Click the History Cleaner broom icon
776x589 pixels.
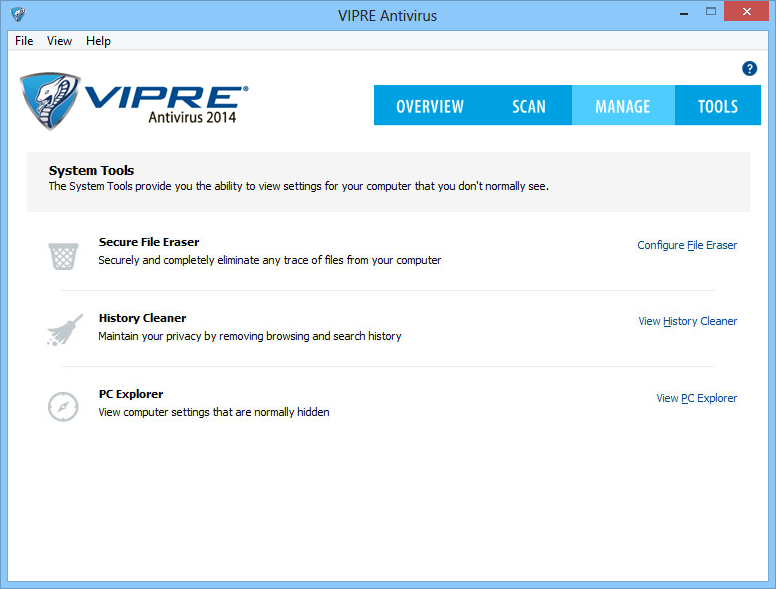pos(65,330)
